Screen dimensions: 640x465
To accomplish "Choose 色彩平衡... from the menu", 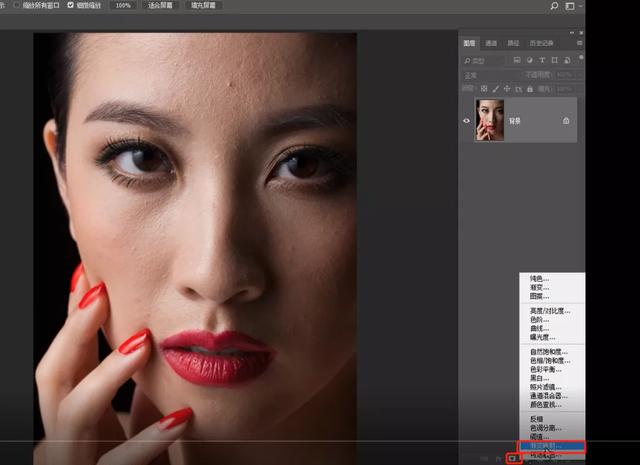I will coord(552,370).
